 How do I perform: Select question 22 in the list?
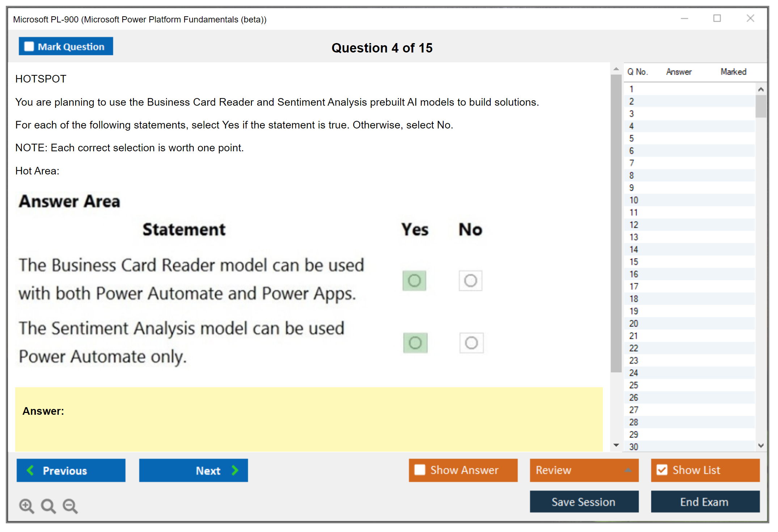click(x=634, y=348)
